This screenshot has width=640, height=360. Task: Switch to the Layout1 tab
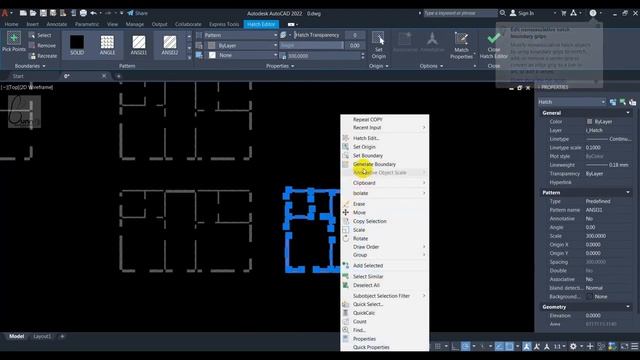pos(42,336)
